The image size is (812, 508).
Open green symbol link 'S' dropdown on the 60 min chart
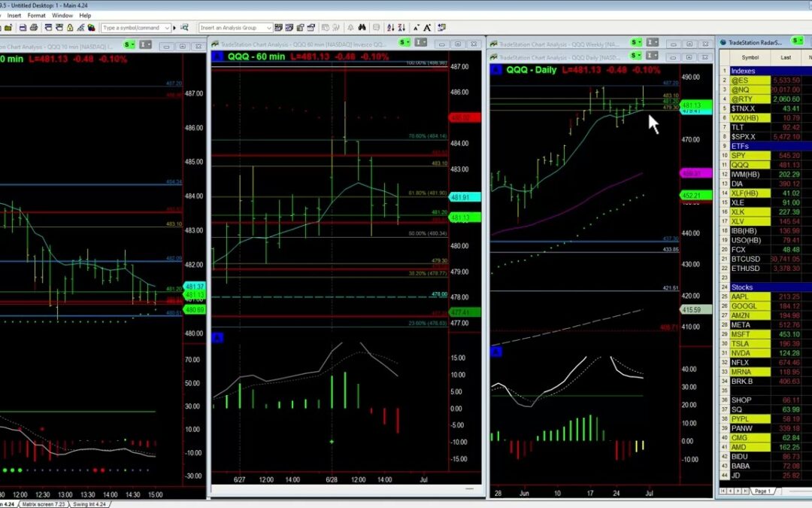405,43
